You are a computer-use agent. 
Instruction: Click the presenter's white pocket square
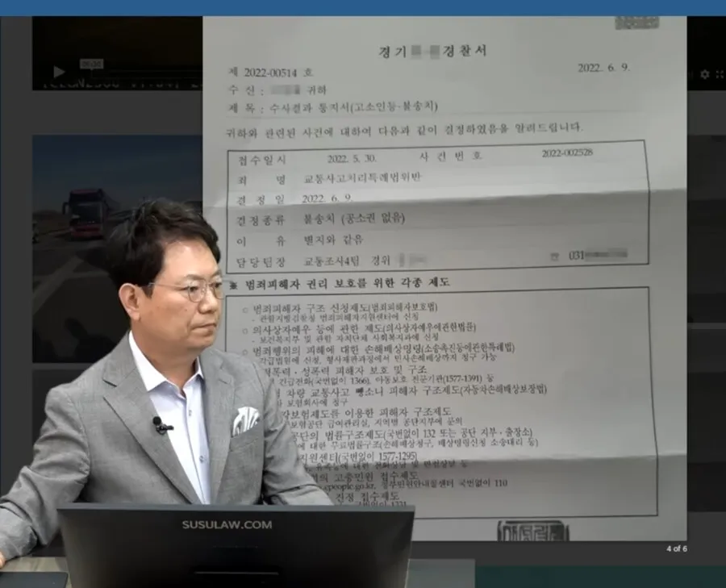click(x=245, y=419)
